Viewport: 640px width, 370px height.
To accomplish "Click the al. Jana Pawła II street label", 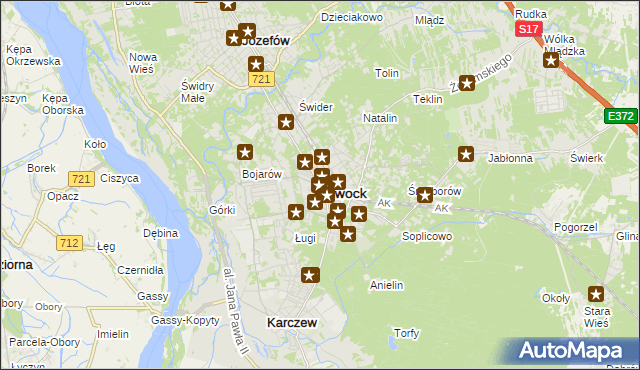I will point(236,311).
